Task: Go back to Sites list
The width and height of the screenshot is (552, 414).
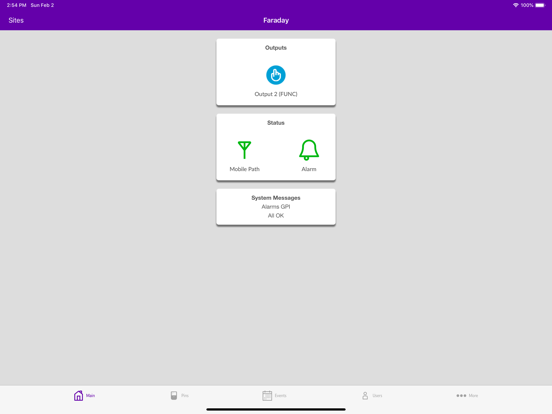Action: click(x=16, y=20)
